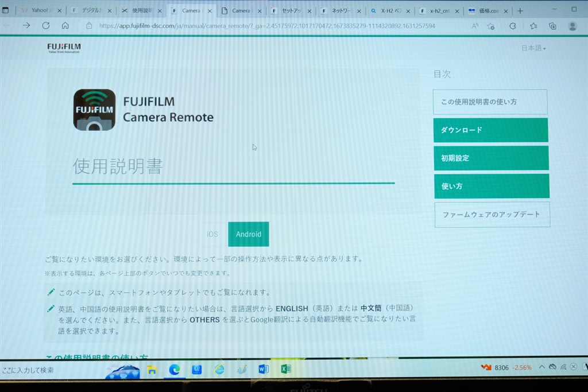Click the site lock icon in address bar
588x392 pixels.
click(x=89, y=25)
